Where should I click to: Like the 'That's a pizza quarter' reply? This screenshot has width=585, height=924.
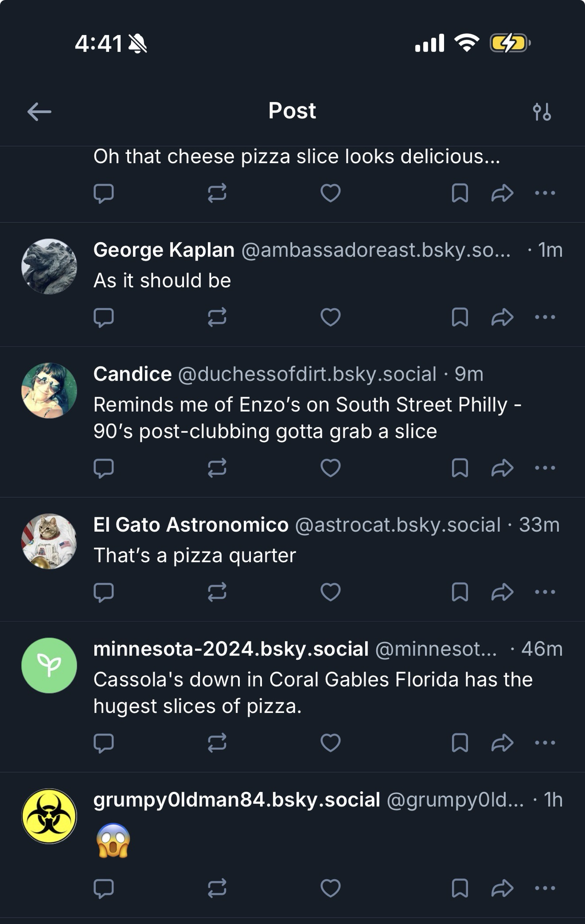330,592
